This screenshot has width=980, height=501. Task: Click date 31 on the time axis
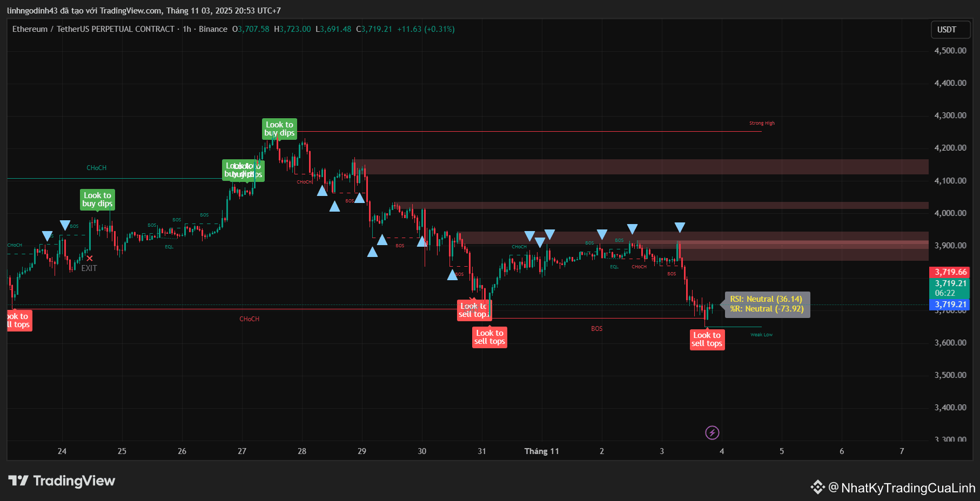click(482, 451)
